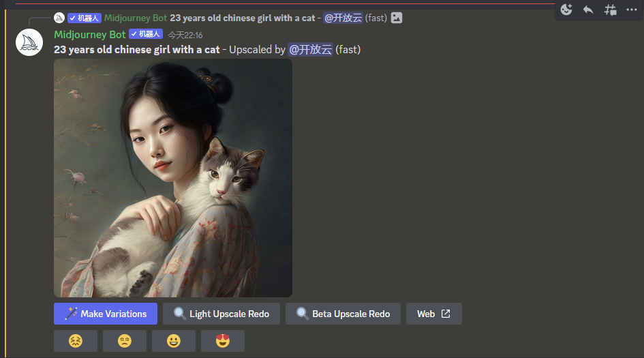Open the add reaction emoji picker
The height and width of the screenshot is (358, 644).
566,10
